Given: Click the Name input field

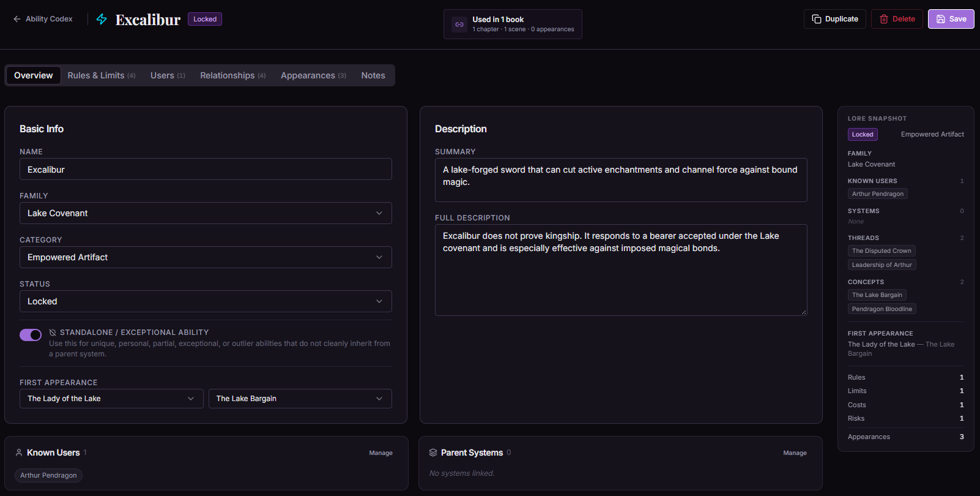Looking at the screenshot, I should [x=206, y=169].
